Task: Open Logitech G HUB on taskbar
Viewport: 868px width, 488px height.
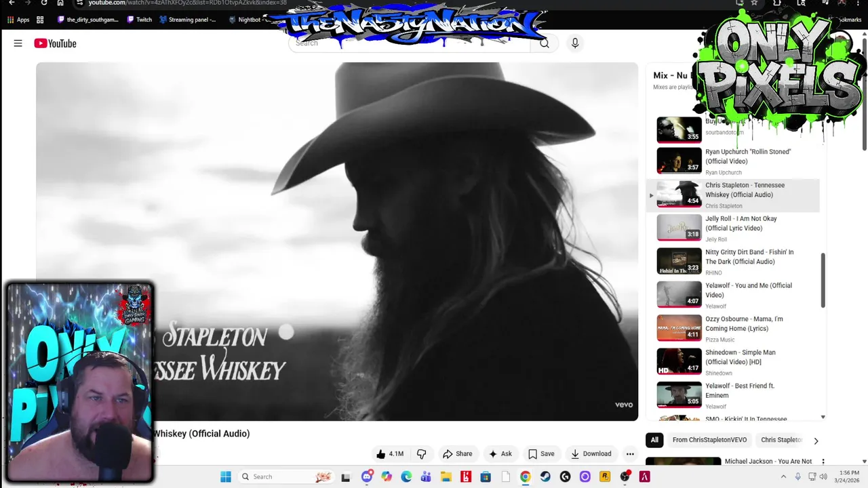Action: click(x=565, y=476)
